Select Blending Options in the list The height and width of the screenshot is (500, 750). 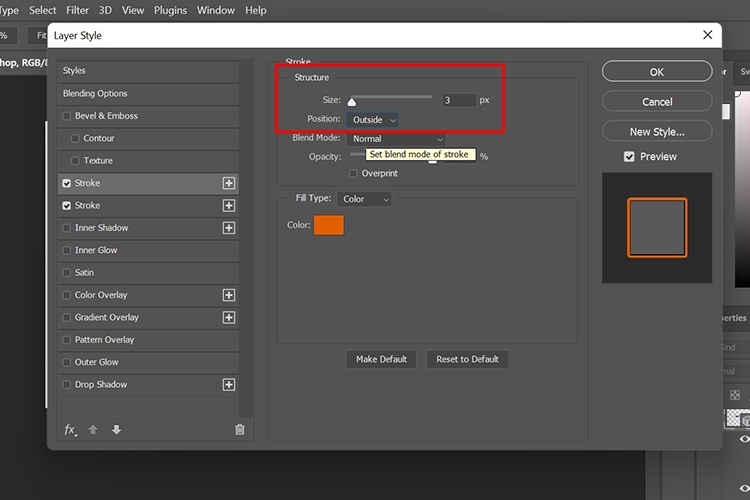pyautogui.click(x=148, y=94)
